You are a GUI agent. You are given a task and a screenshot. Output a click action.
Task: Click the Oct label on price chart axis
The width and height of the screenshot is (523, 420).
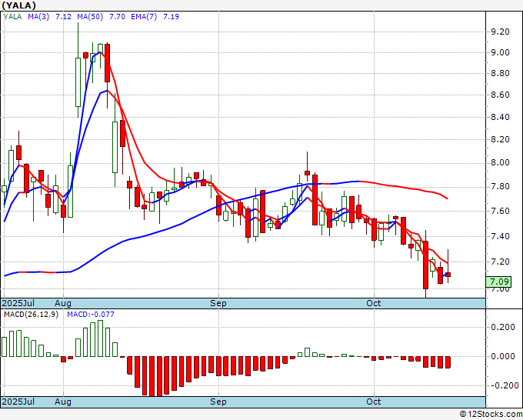tap(373, 303)
